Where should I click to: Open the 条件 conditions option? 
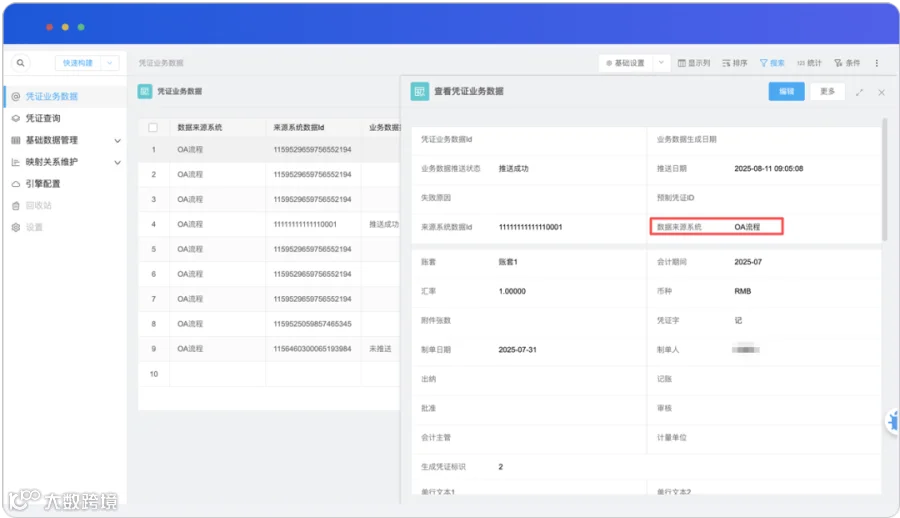(x=847, y=63)
